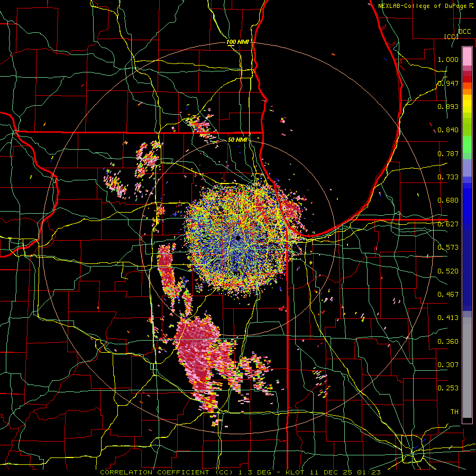Click the "11 DEC 25" date in the footer
Image resolution: width=476 pixels, height=476 pixels.
coord(331,472)
